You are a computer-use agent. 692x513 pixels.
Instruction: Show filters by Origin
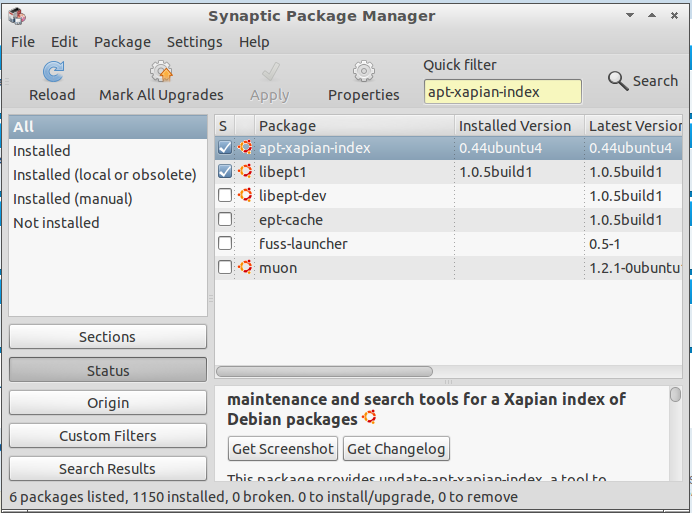(x=108, y=403)
